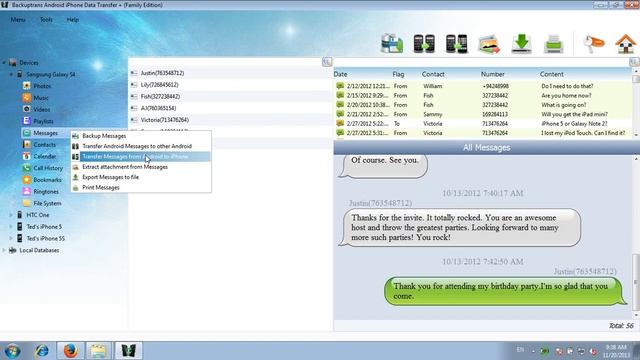Expand Ted's iPhone 5 node
The image size is (640, 360).
(11, 227)
